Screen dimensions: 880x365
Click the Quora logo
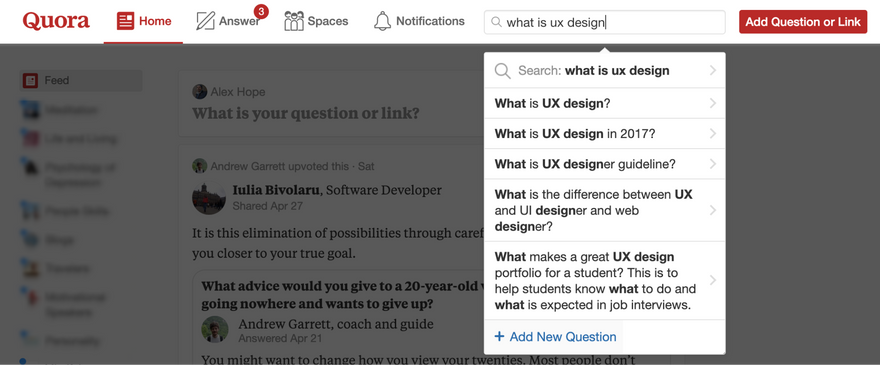pos(56,21)
